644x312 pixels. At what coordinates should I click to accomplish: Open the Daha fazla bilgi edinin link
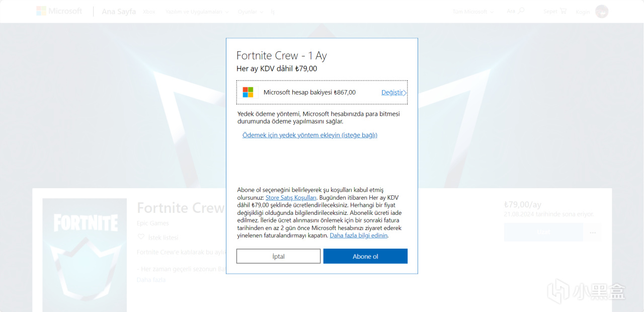click(359, 236)
